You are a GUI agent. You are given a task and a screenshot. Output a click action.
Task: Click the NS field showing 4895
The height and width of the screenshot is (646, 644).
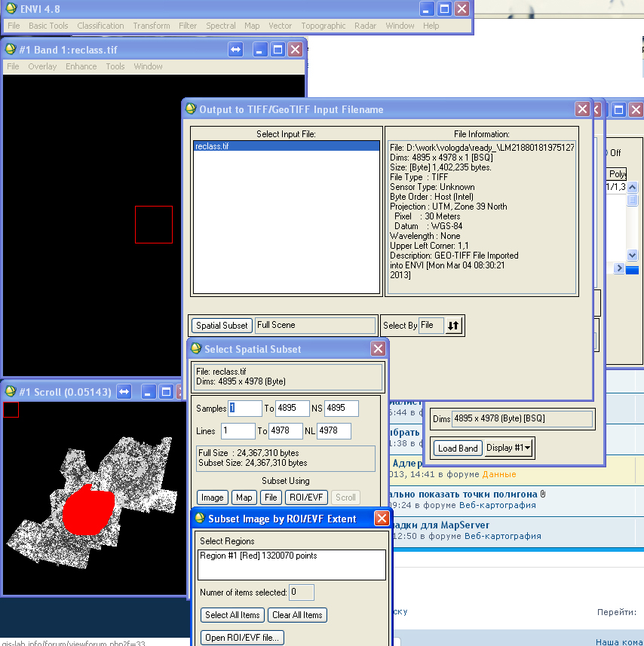click(341, 408)
